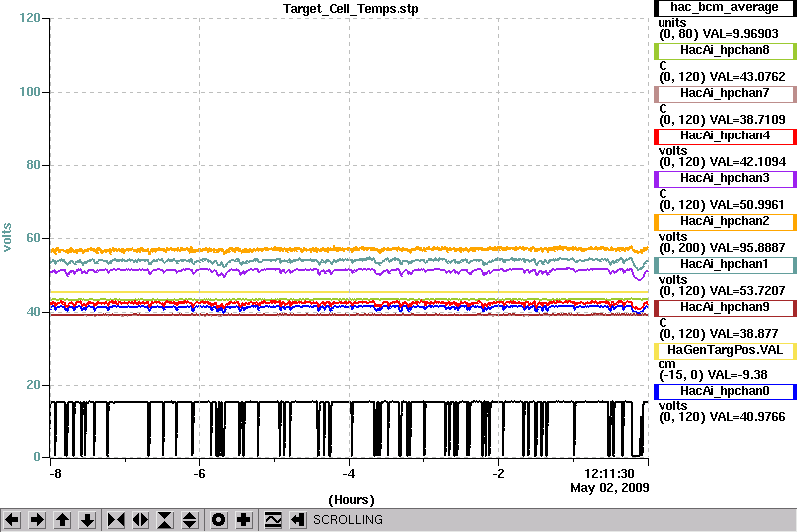This screenshot has height=532, width=797.
Task: Select the purple HacAi_hpchan3 legend entry
Action: pos(725,179)
